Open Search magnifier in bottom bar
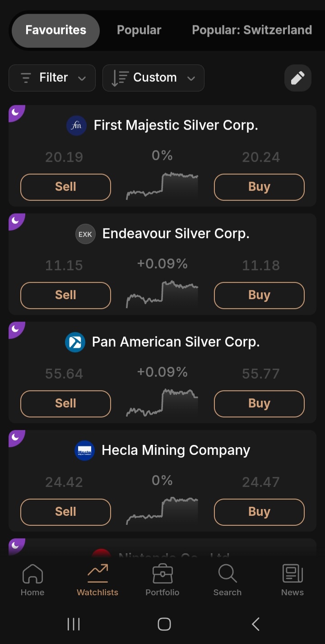The width and height of the screenshot is (325, 644). (x=227, y=575)
